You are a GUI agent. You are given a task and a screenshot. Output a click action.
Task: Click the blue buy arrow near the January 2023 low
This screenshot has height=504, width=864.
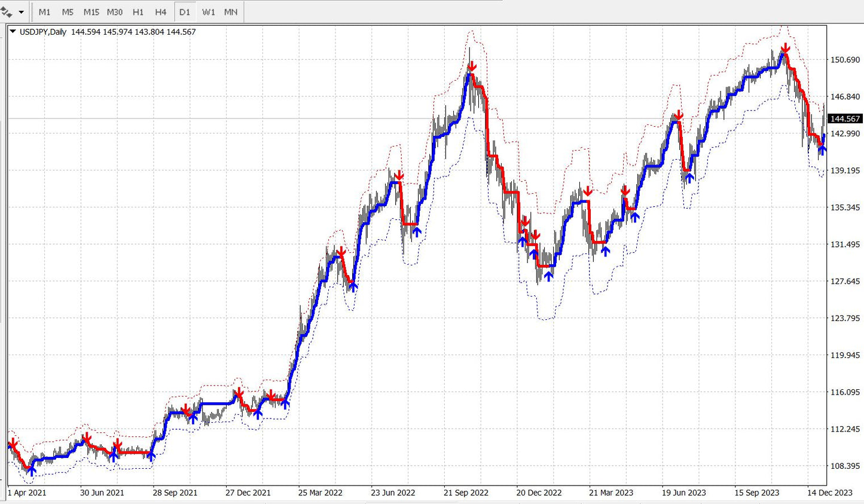(549, 276)
